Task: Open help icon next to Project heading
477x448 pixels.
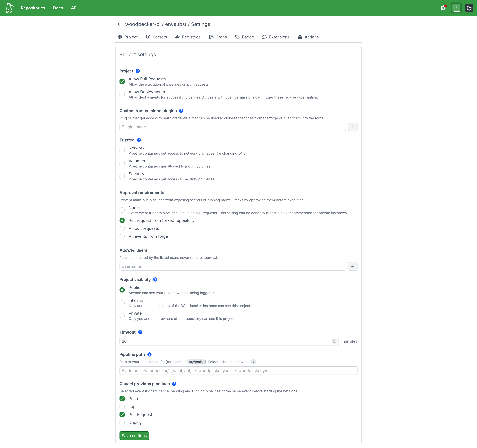Action: coord(138,71)
